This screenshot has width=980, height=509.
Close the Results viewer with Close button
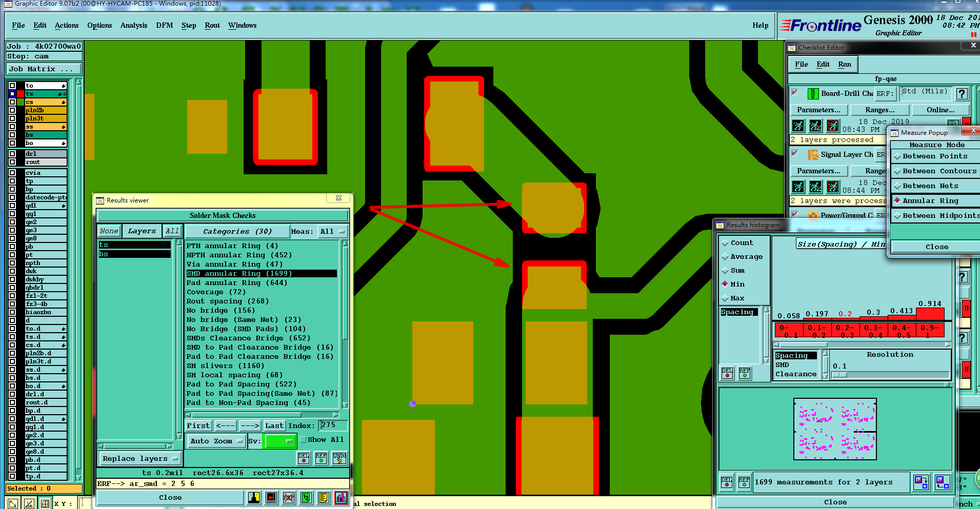coord(170,498)
